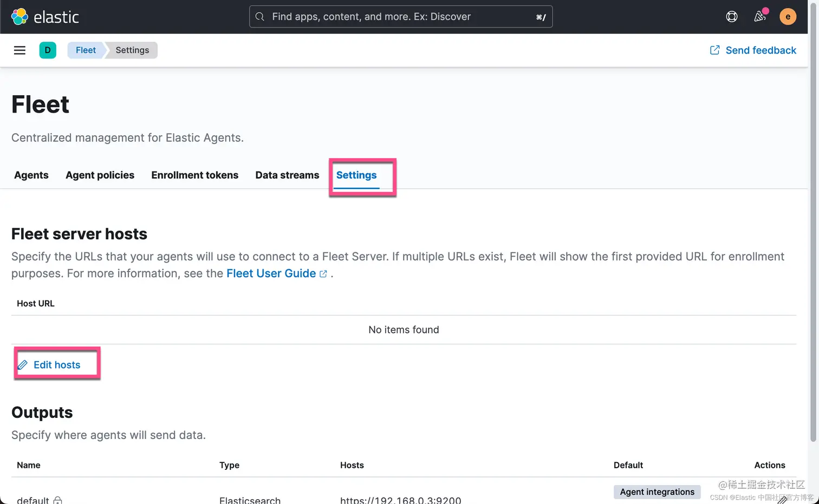Click the lock icon beside default output
This screenshot has height=504, width=819.
[x=58, y=500]
